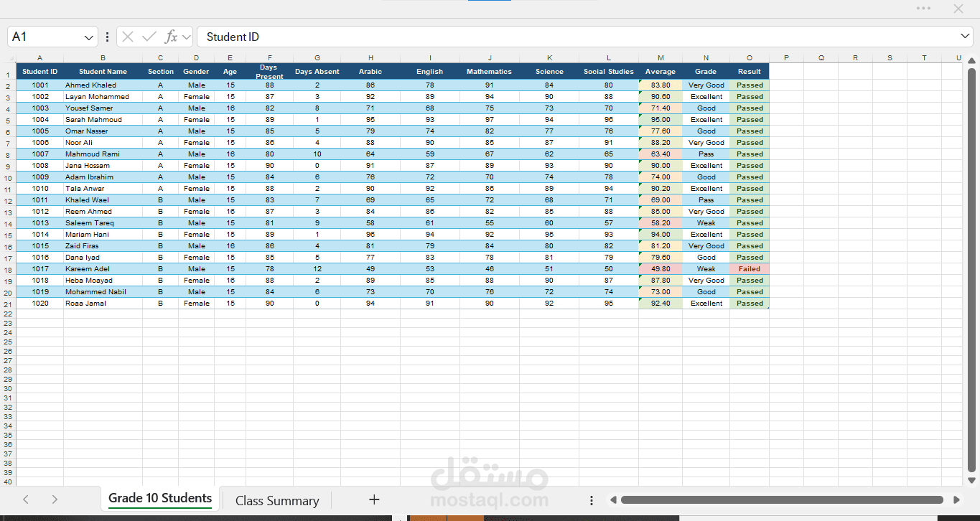
Task: Select column B header
Action: click(103, 58)
